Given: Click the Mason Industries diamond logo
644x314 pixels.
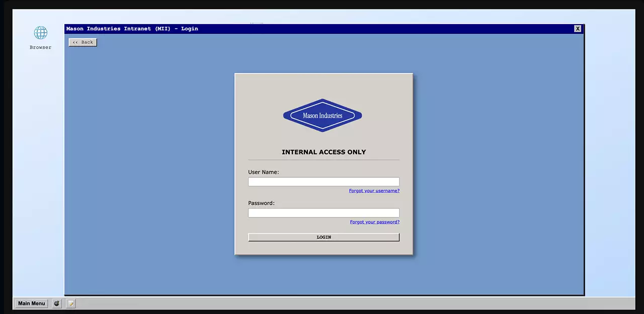Looking at the screenshot, I should (323, 116).
